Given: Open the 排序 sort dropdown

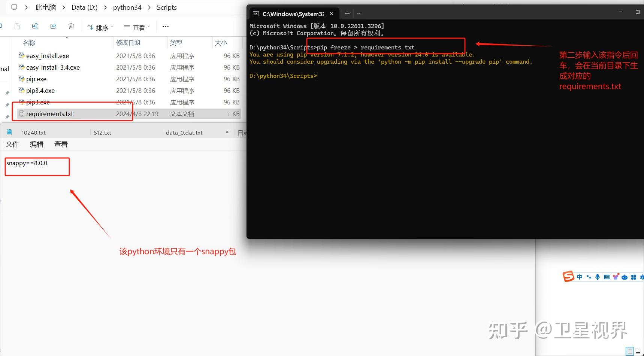Looking at the screenshot, I should [x=99, y=26].
